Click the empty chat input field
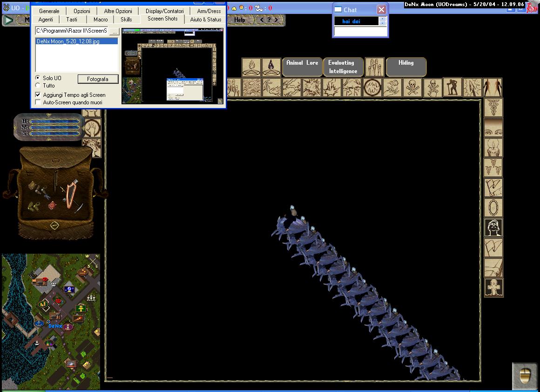 360,31
